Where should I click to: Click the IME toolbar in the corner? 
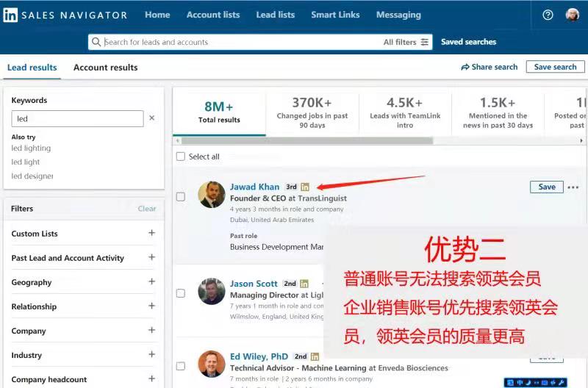click(535, 382)
